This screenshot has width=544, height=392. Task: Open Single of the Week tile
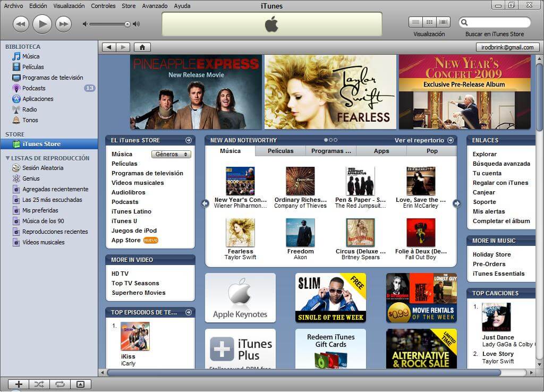point(330,297)
